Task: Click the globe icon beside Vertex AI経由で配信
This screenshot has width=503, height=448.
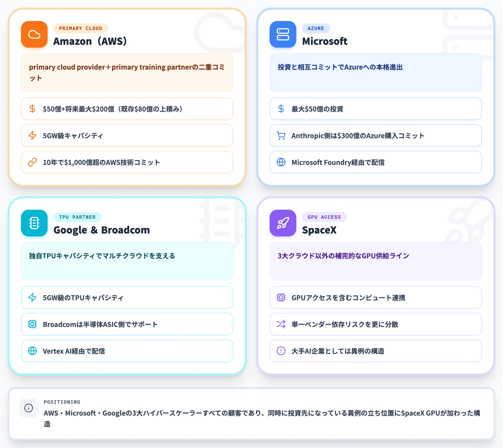Action: pos(32,351)
